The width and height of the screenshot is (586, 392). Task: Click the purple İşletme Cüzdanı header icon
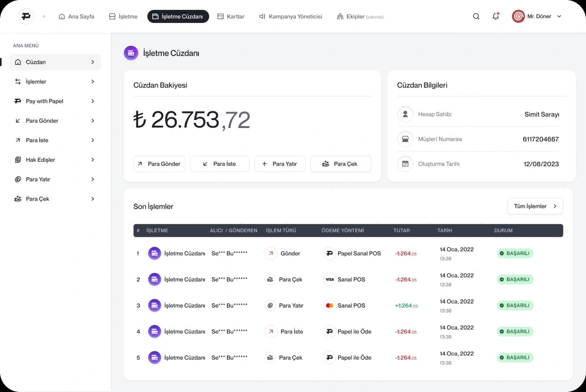pos(131,53)
